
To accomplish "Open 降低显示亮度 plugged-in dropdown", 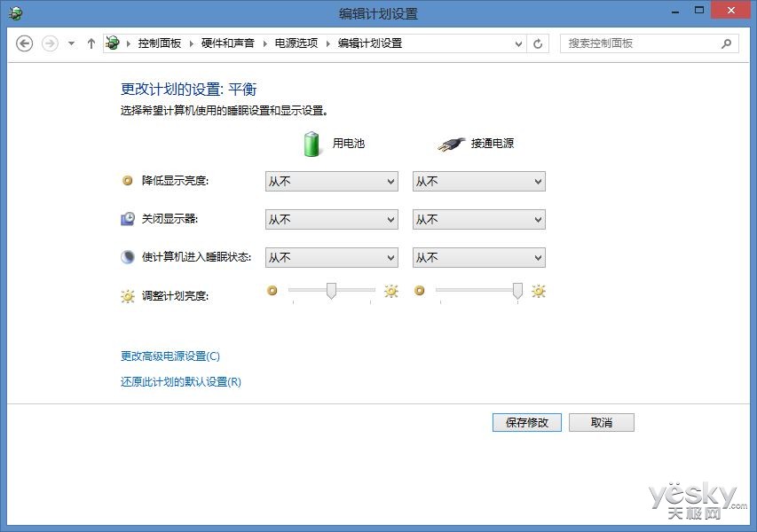I will [x=479, y=182].
